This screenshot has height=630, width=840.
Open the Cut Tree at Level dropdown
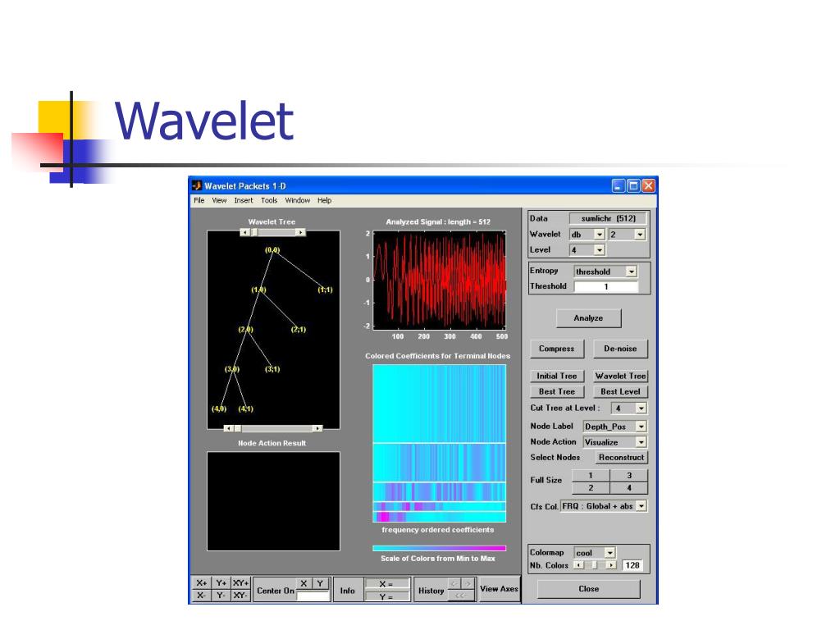(x=629, y=409)
